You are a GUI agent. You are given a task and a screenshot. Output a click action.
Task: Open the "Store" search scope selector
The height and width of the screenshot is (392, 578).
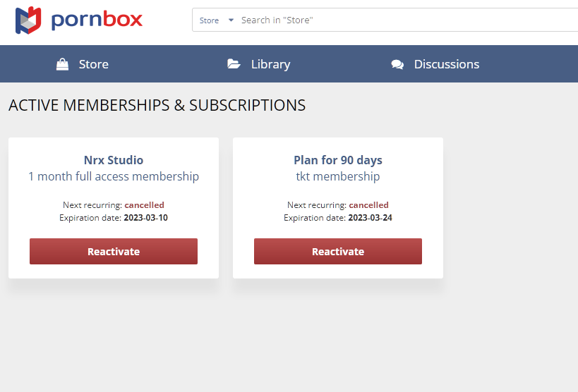pos(209,20)
